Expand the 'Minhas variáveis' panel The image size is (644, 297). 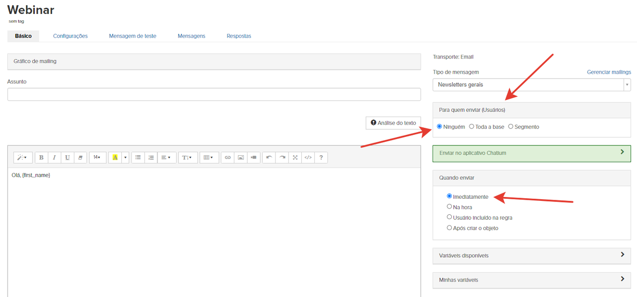(531, 280)
